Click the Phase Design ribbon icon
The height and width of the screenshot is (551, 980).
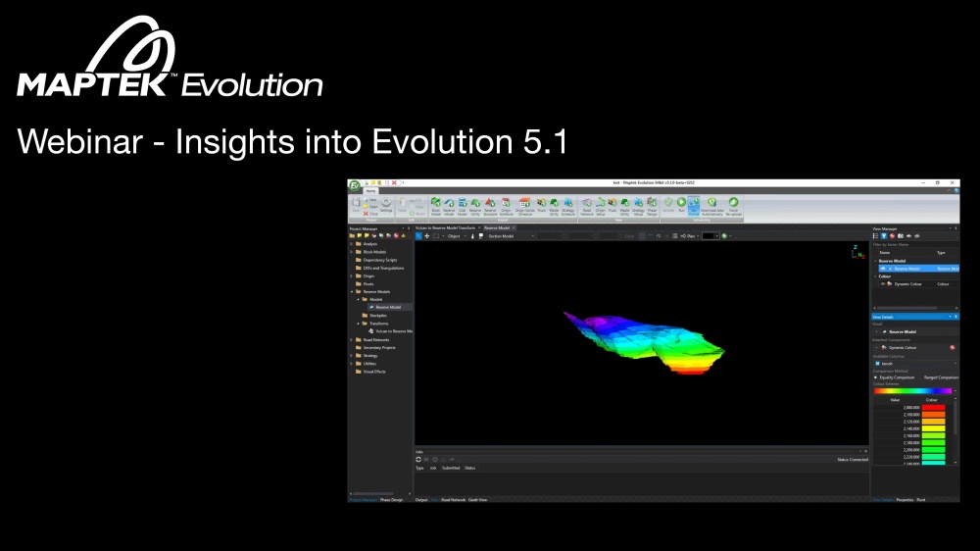[652, 207]
